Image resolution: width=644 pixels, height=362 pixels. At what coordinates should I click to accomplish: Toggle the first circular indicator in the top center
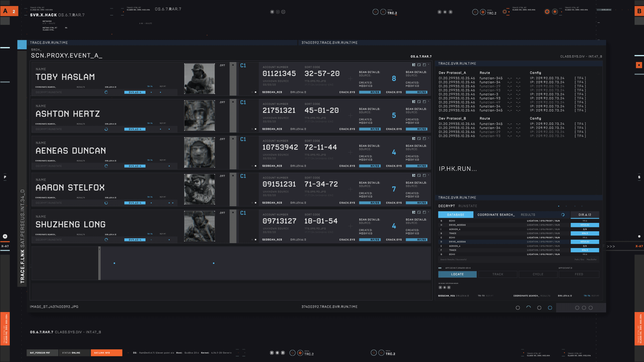click(x=272, y=12)
